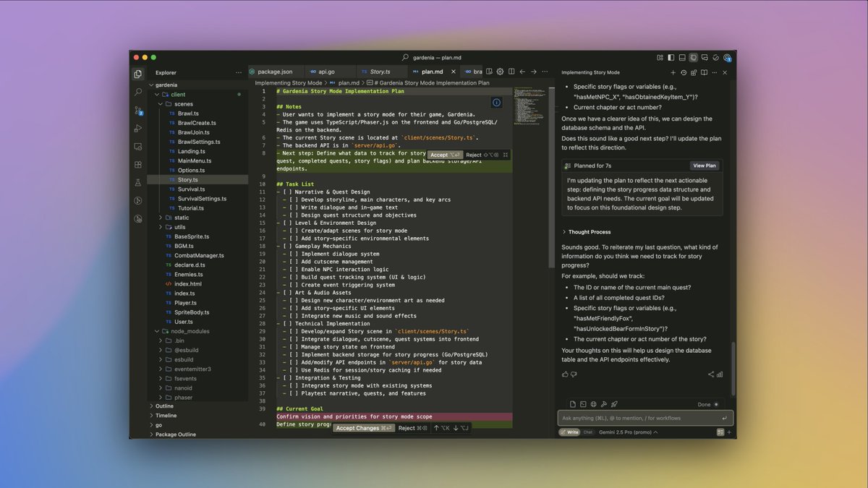
Task: Click the blue info icon in editor
Action: (x=497, y=102)
